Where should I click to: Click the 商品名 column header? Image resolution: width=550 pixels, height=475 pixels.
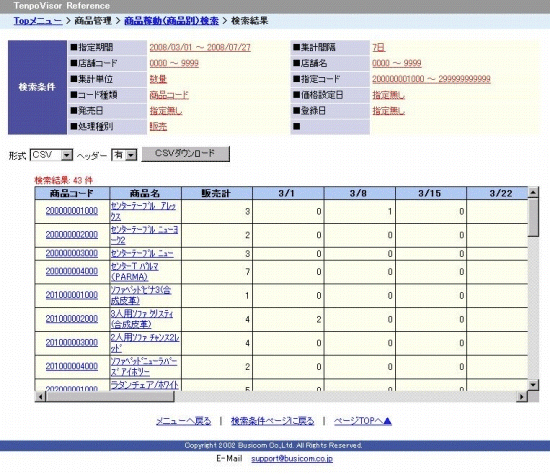145,193
